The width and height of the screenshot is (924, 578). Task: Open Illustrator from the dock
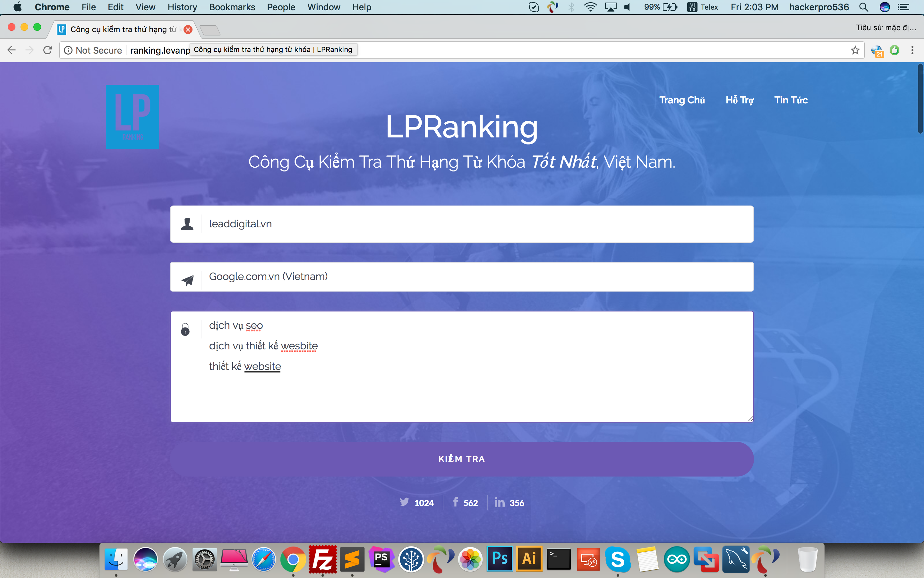[x=529, y=559]
